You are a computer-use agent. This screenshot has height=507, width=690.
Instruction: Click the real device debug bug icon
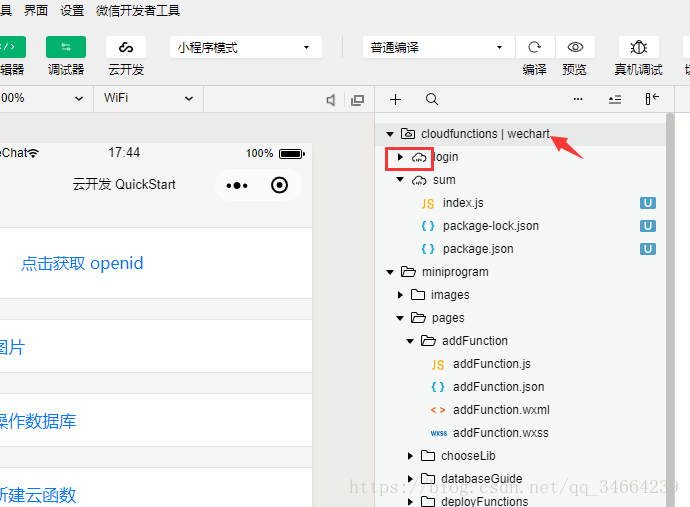pyautogui.click(x=639, y=47)
